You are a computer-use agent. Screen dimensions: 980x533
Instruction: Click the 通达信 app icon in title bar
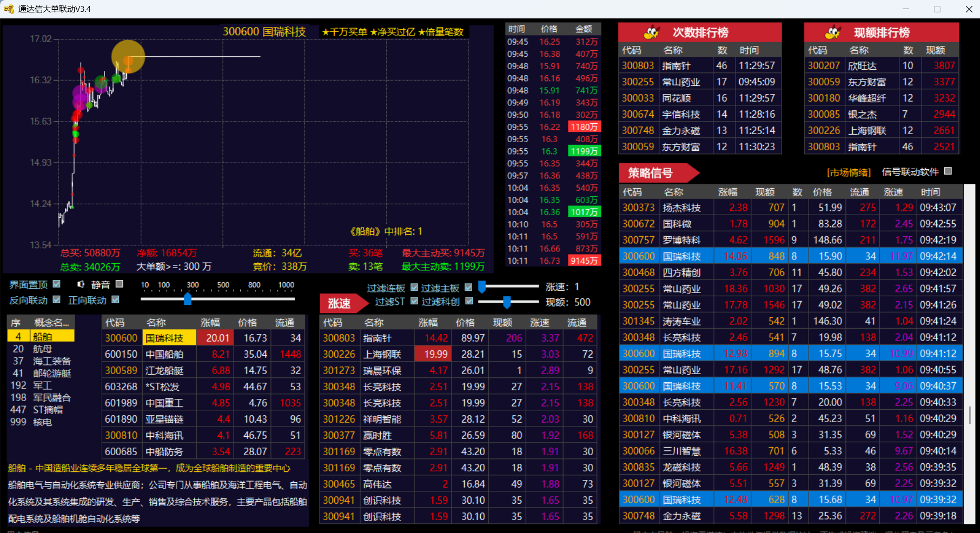[x=9, y=9]
